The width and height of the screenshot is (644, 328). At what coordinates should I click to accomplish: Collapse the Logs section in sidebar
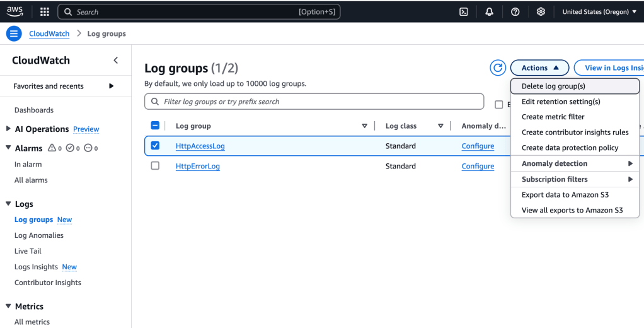[x=9, y=204]
